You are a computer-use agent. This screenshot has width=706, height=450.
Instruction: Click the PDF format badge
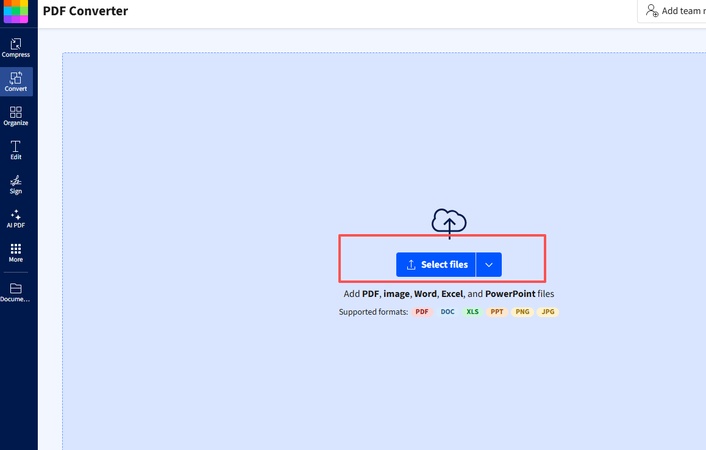tap(422, 312)
